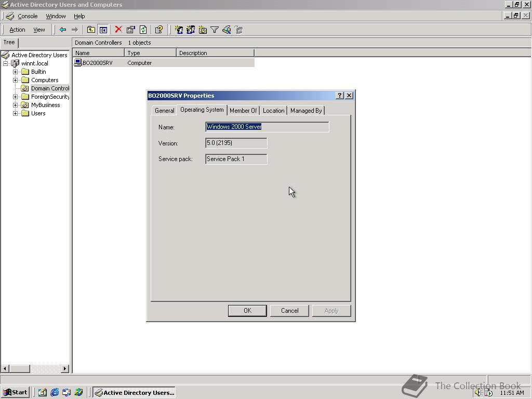Close the BO2000SRV Properties dialog
Image resolution: width=532 pixels, height=399 pixels.
point(349,96)
